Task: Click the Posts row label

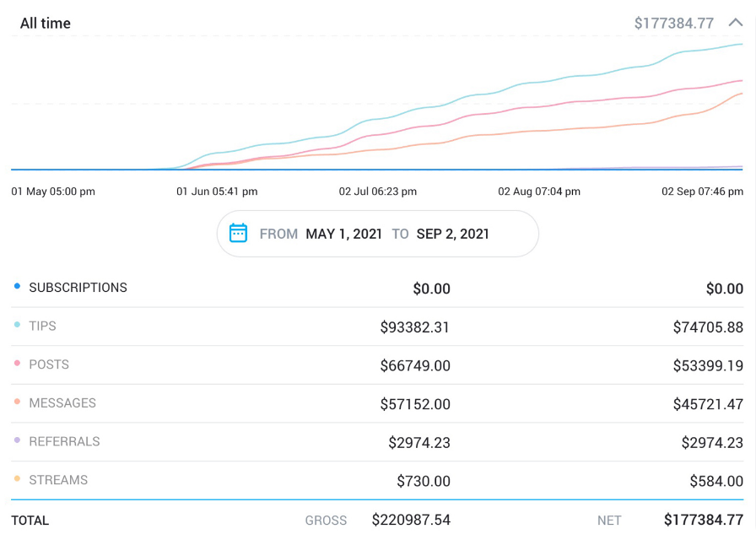Action: (x=49, y=364)
